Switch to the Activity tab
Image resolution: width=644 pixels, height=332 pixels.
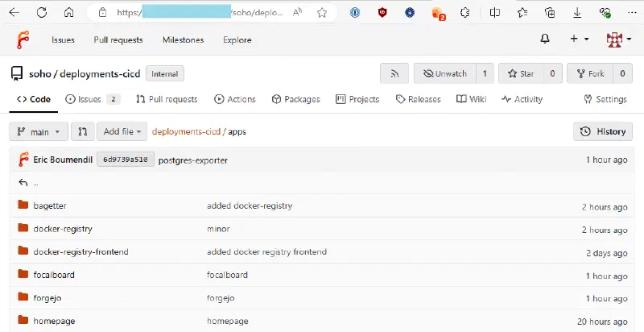pyautogui.click(x=522, y=99)
